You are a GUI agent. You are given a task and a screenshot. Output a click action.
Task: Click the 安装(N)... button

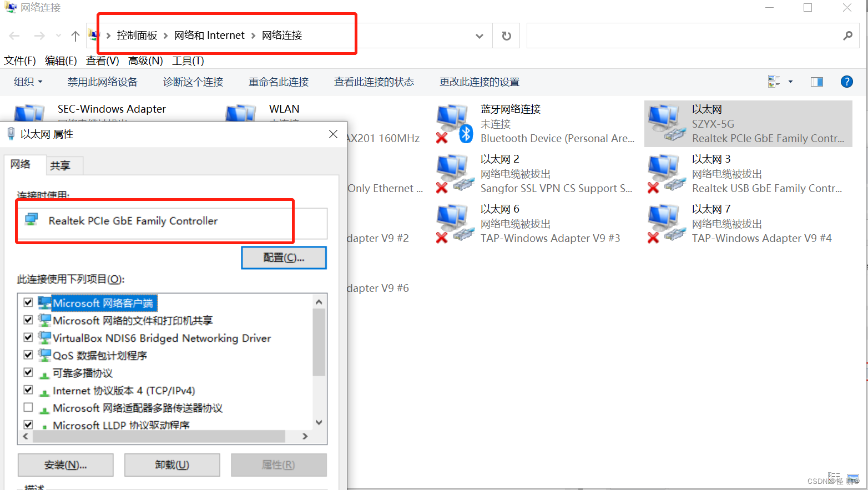point(65,465)
